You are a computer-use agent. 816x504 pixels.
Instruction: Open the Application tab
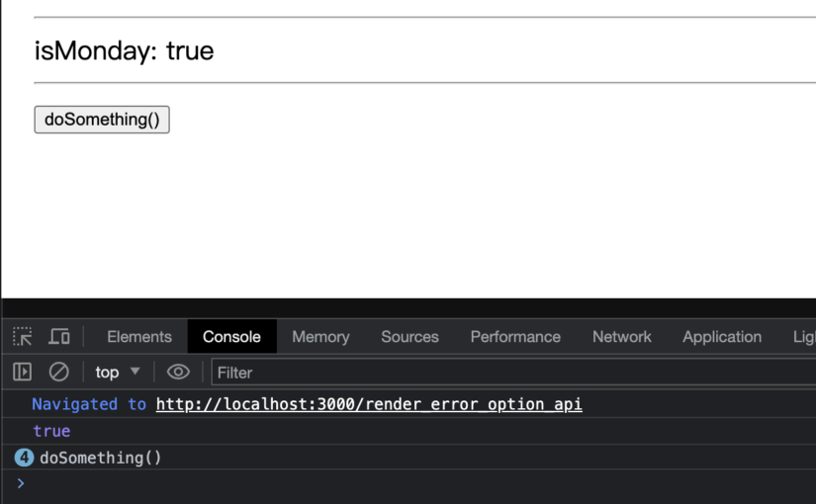722,337
